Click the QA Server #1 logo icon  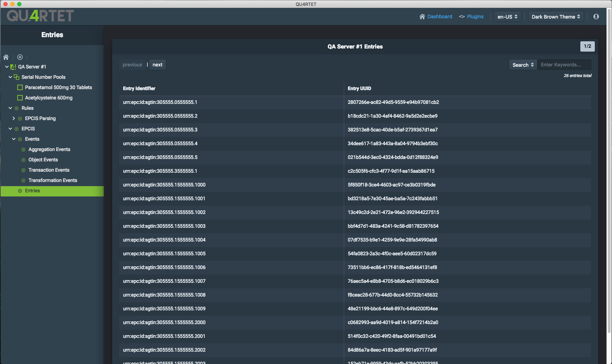(13, 67)
